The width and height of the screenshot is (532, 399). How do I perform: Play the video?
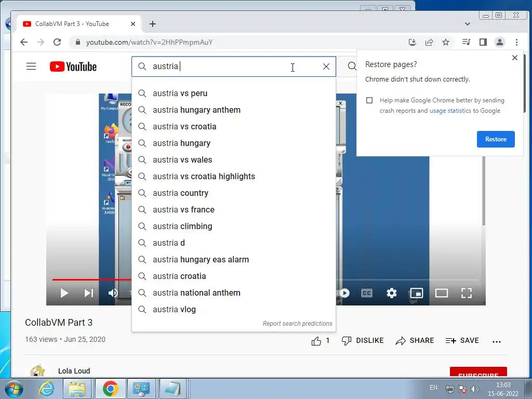(x=64, y=293)
